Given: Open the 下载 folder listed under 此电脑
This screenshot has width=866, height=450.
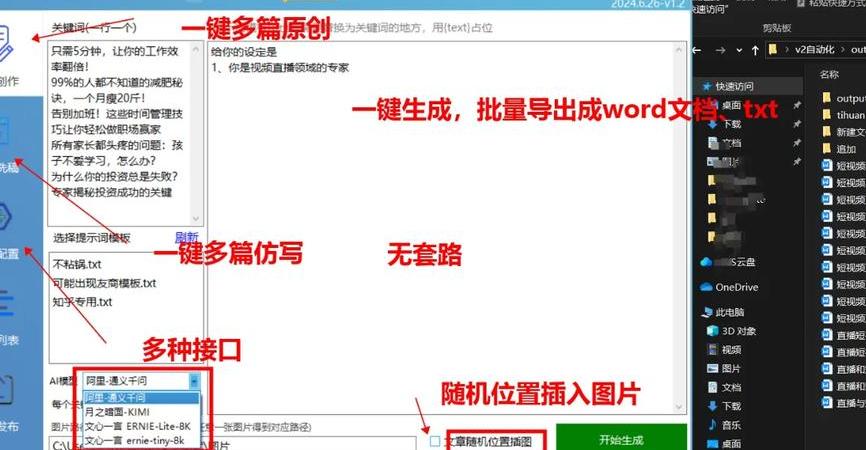Looking at the screenshot, I should point(724,406).
